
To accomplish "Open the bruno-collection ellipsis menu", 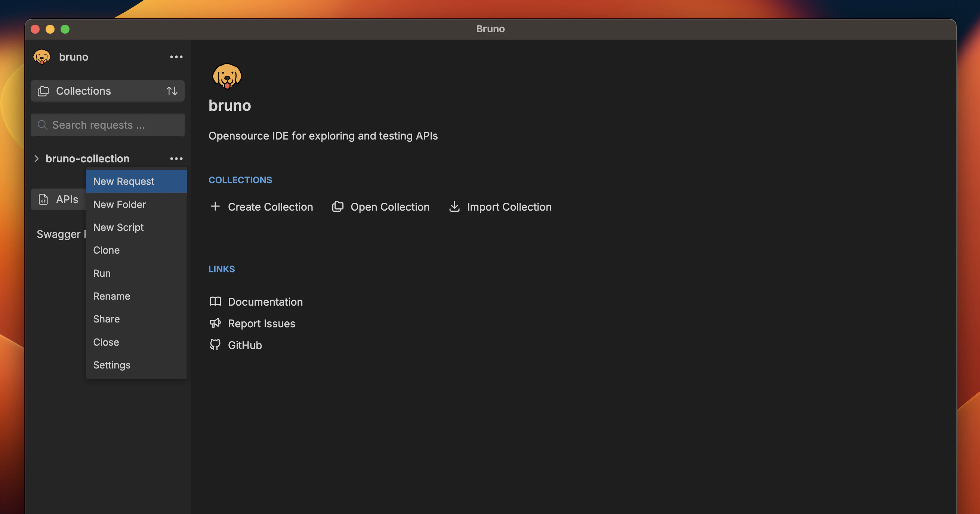I will coord(176,158).
